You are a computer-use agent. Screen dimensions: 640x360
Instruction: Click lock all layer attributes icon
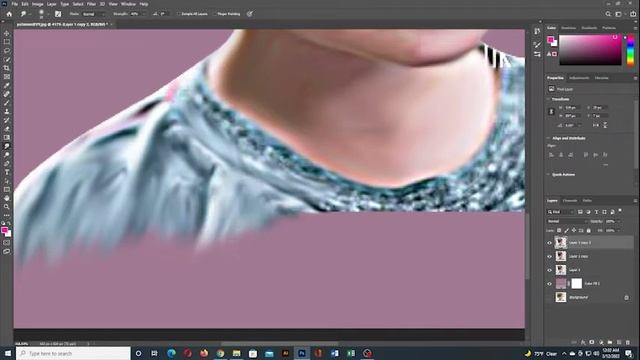(x=589, y=231)
